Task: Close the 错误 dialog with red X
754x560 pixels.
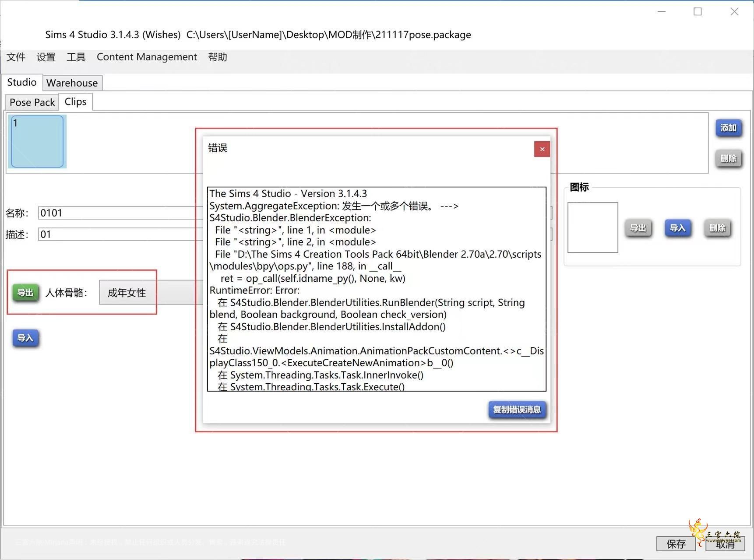Action: (542, 149)
